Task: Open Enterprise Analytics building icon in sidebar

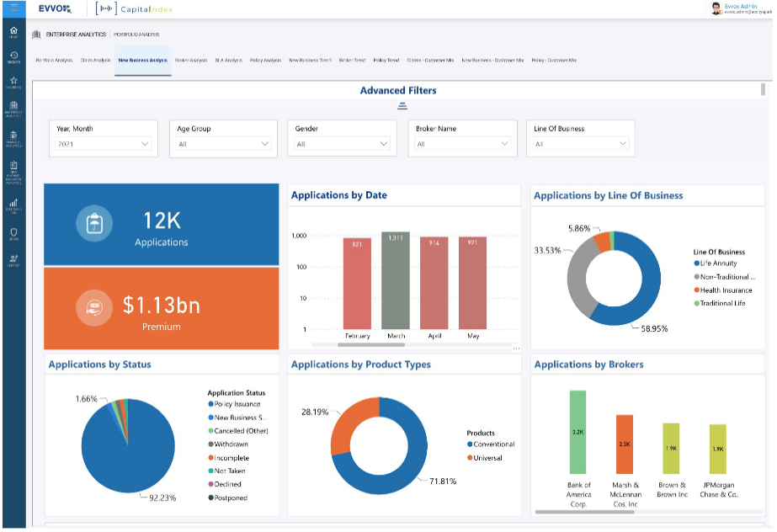Action: tap(13, 107)
